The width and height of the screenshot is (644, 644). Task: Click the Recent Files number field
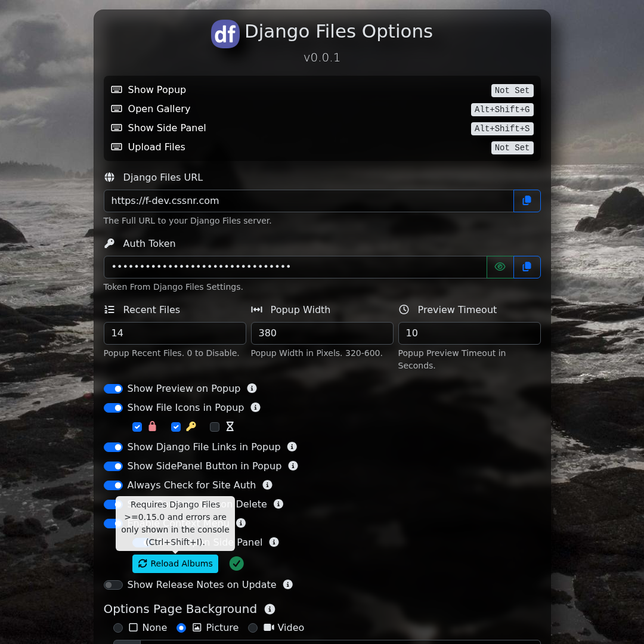pos(175,333)
